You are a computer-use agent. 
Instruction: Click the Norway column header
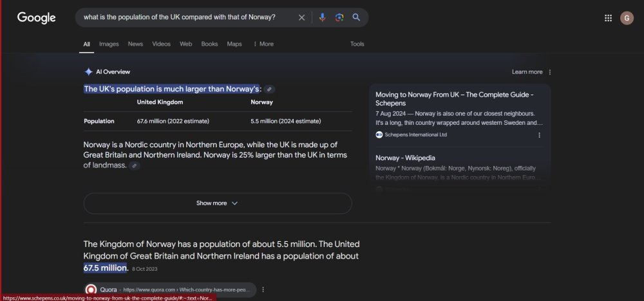tap(261, 102)
